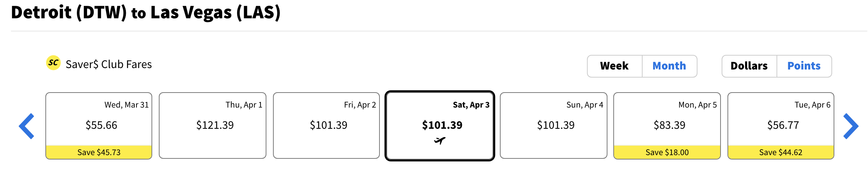Choose the Mon, Apr 5 fare at $83.39
This screenshot has height=180, width=868.
(x=667, y=126)
